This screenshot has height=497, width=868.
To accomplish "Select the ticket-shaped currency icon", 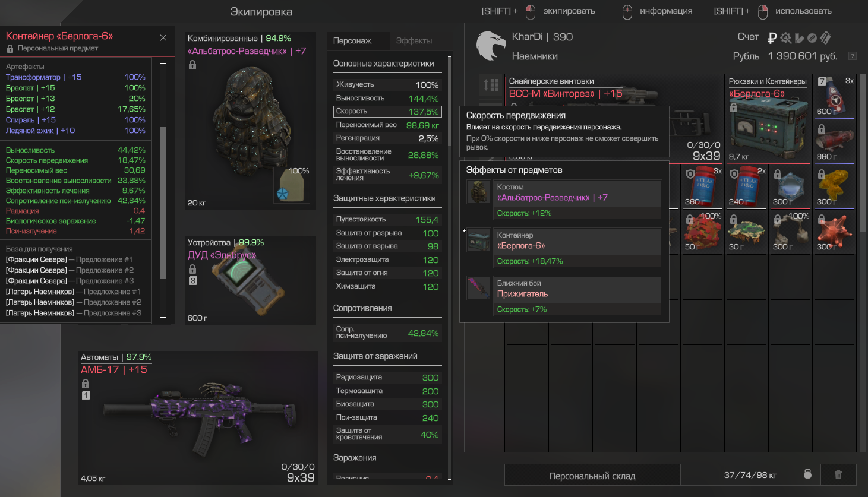I will (825, 38).
